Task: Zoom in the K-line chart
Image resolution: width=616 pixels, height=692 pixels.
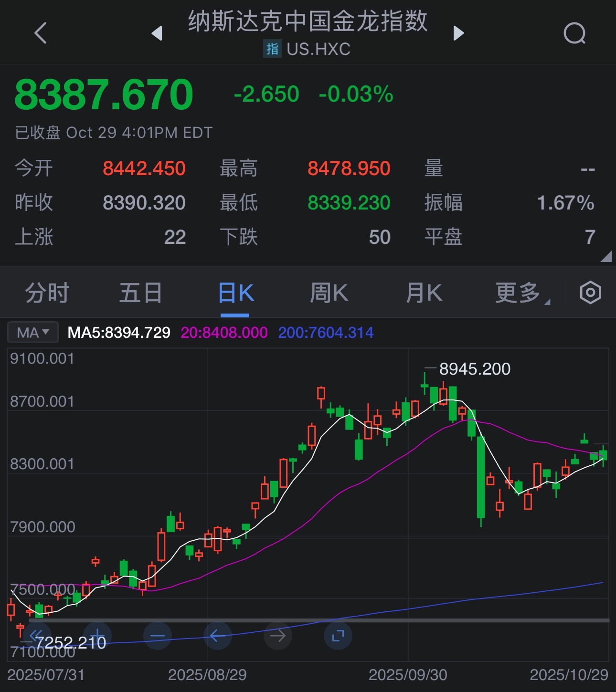Action: pyautogui.click(x=97, y=636)
